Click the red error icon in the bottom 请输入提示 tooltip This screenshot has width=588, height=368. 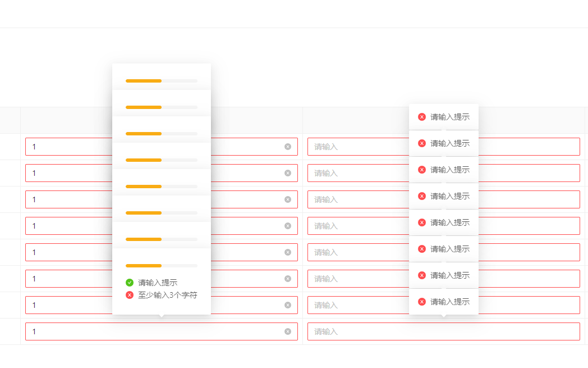[x=422, y=302]
